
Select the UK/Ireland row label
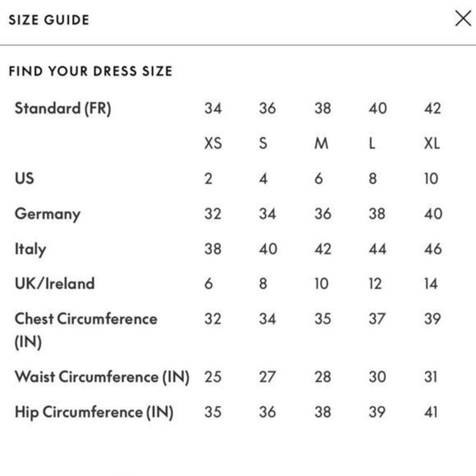click(55, 284)
